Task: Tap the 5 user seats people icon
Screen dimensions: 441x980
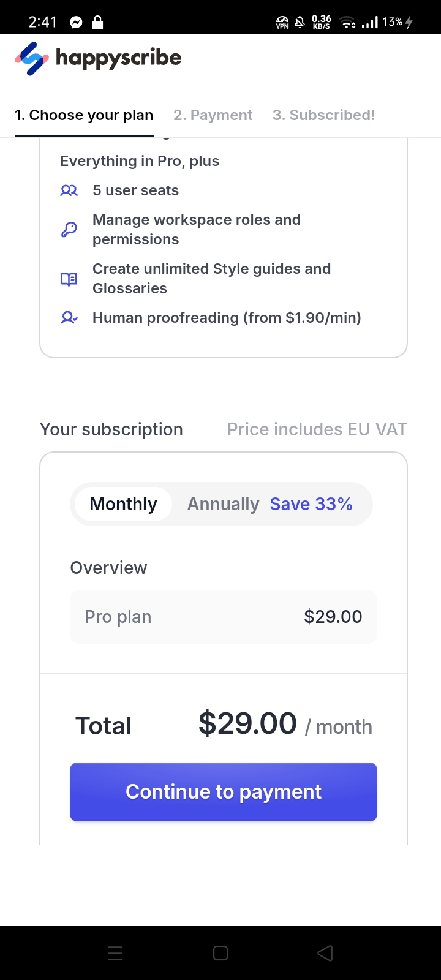Action: pyautogui.click(x=69, y=190)
